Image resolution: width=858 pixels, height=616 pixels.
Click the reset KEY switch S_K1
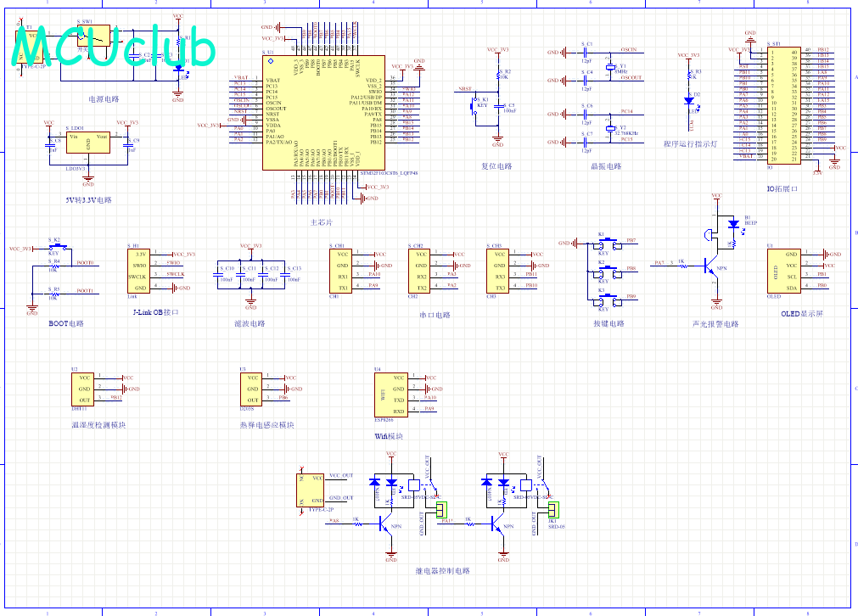click(473, 105)
